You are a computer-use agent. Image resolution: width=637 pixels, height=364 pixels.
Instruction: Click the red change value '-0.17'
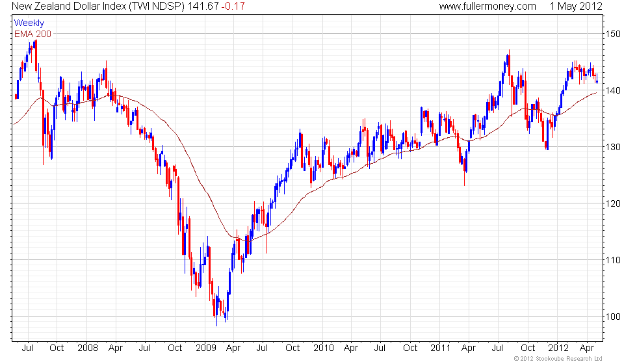(233, 6)
